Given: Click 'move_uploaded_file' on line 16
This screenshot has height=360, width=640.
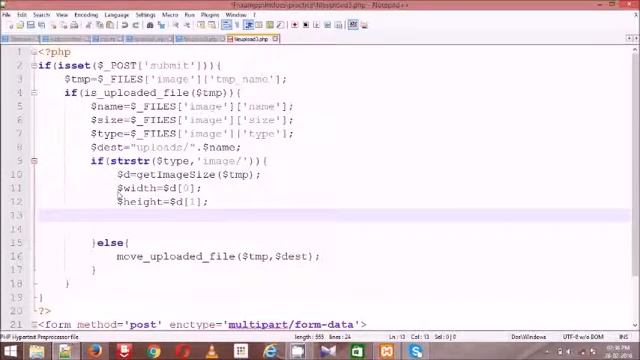Looking at the screenshot, I should 176,256.
